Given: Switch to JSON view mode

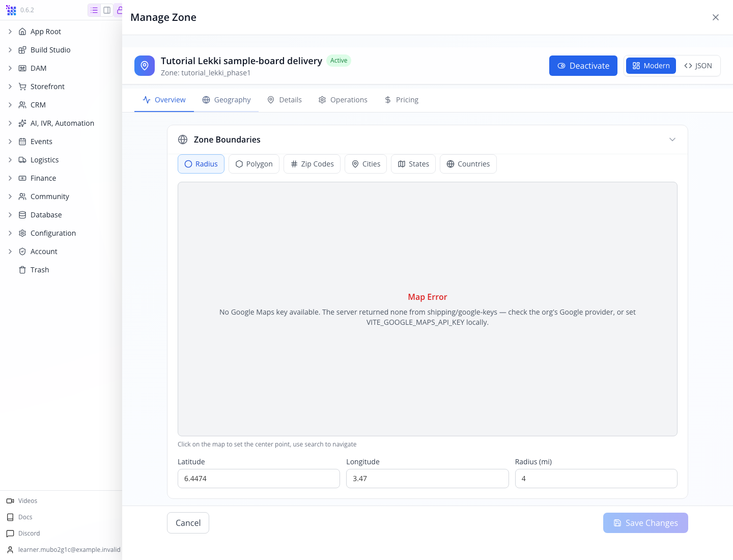Looking at the screenshot, I should pyautogui.click(x=698, y=66).
